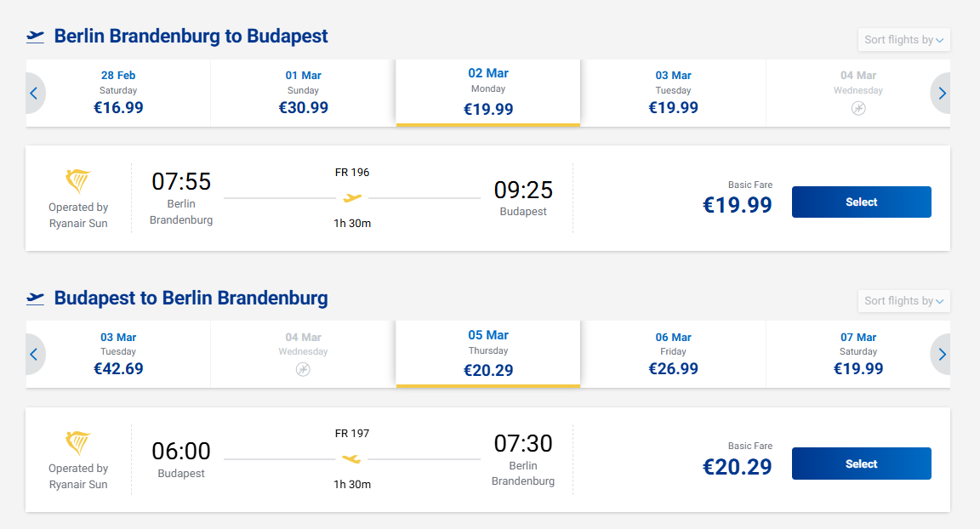Screen dimensions: 980x529
Task: Show later return dates with right arrow
Action: pos(942,355)
